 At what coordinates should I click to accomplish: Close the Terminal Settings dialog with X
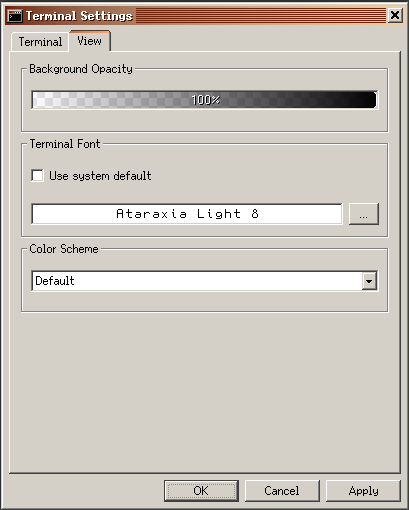coord(395,15)
